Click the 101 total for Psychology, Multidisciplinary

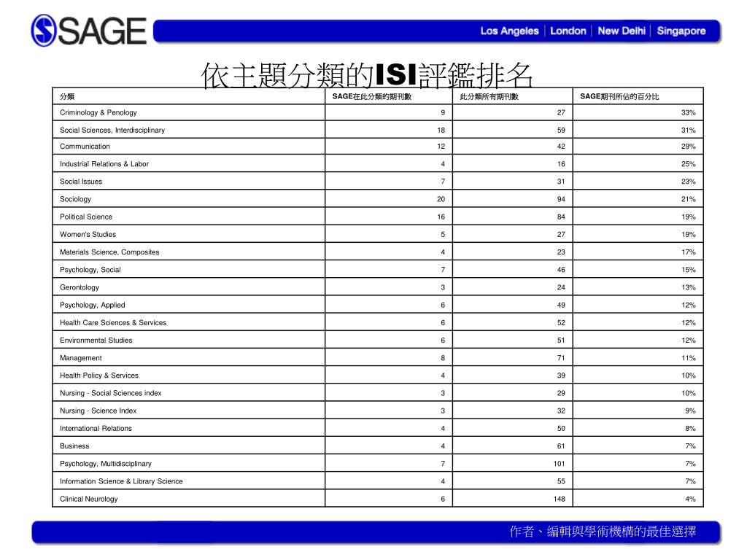(x=559, y=463)
